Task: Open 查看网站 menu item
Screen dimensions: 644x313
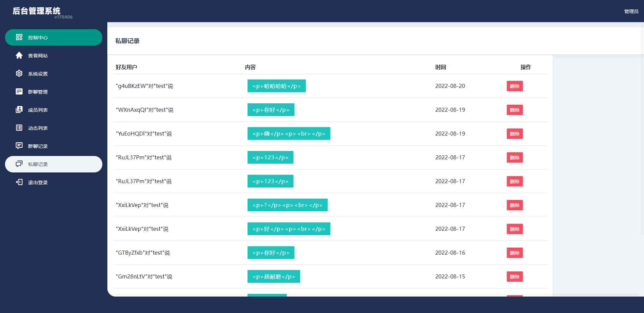Action: click(x=54, y=55)
